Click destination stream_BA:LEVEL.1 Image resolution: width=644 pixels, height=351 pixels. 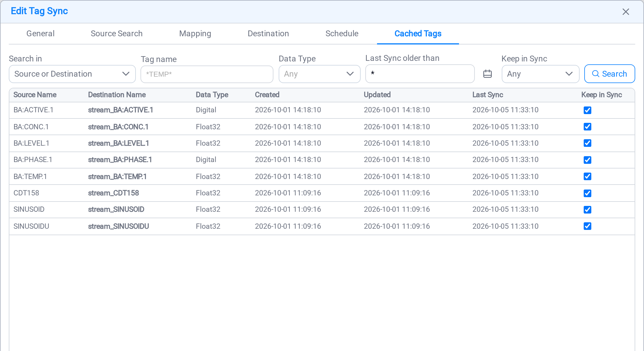coord(119,143)
